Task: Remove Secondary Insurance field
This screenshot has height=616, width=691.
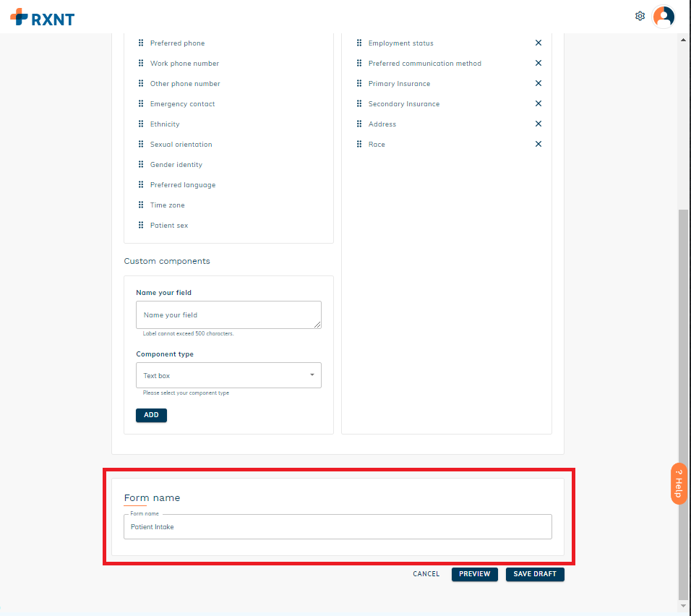Action: (x=538, y=103)
